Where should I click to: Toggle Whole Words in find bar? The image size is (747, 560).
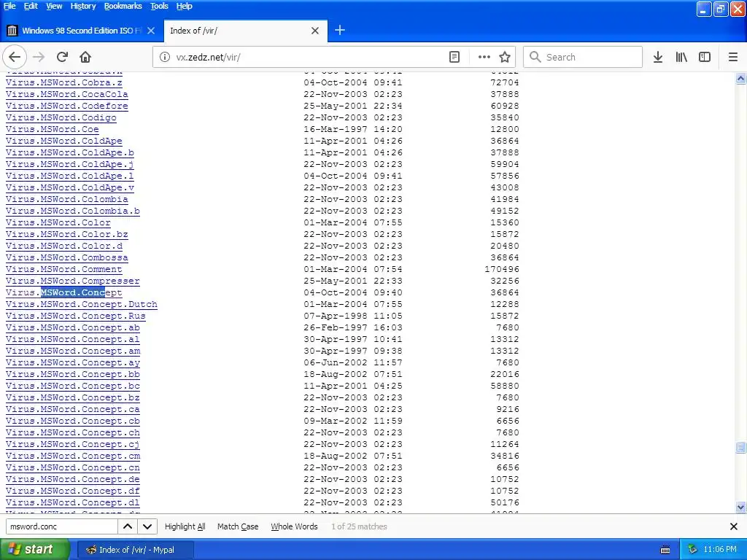pos(294,526)
